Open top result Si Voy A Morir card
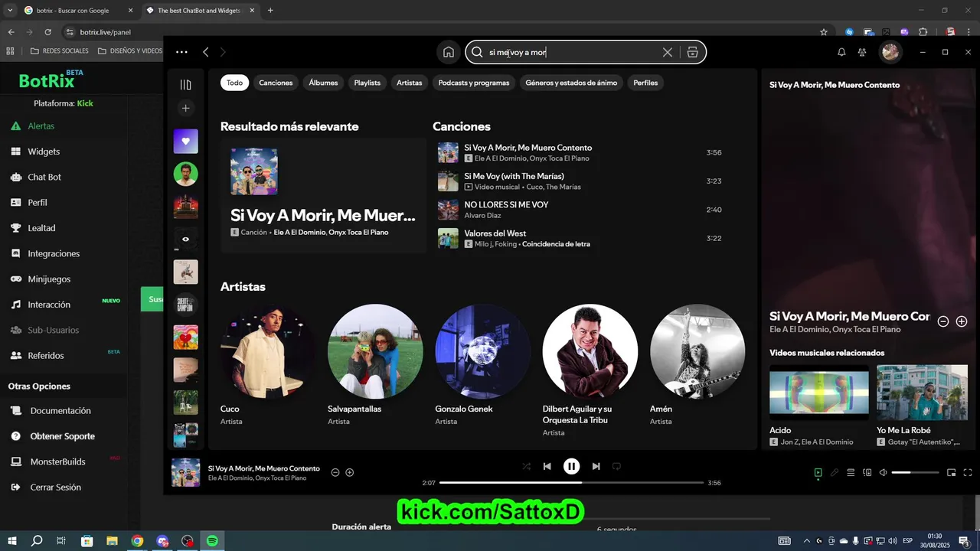This screenshot has width=980, height=551. tap(323, 195)
